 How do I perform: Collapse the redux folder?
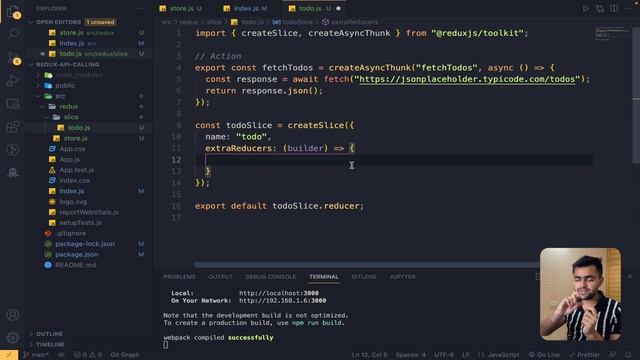click(x=68, y=107)
